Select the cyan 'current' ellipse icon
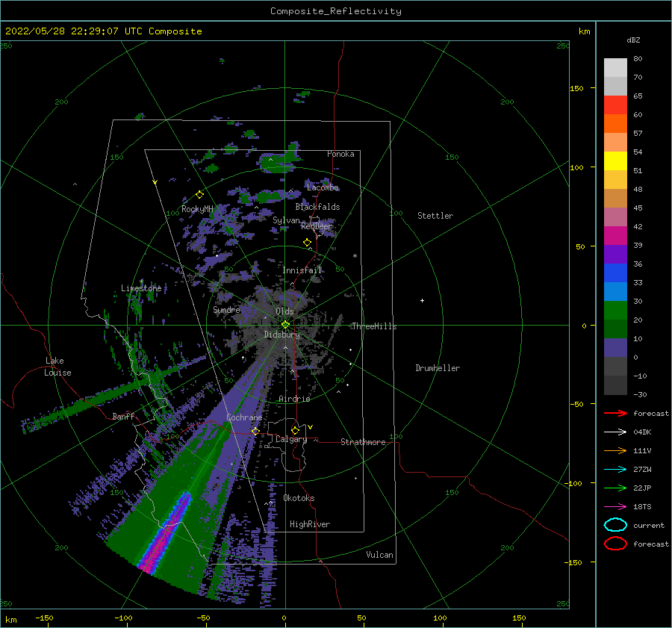 [615, 525]
